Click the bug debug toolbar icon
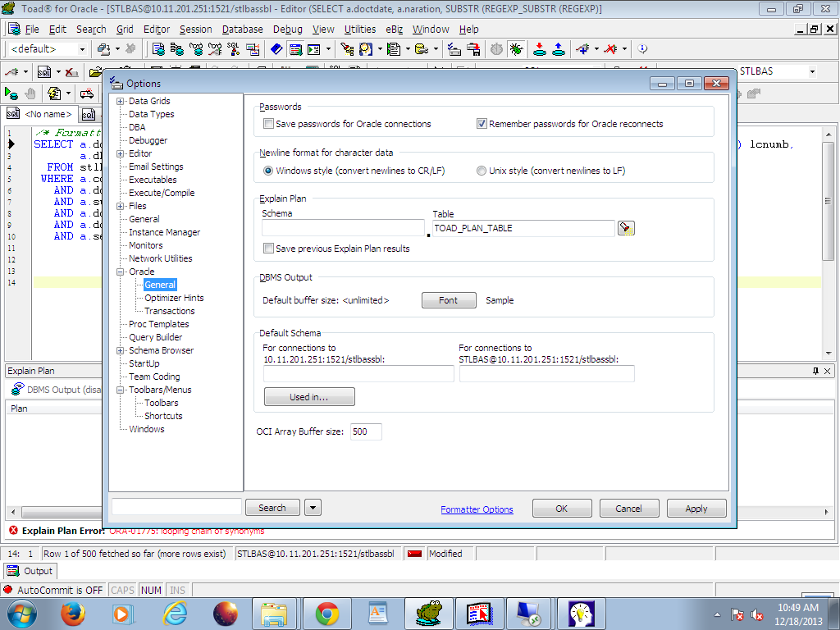Screen dimensions: 840x630 516,49
